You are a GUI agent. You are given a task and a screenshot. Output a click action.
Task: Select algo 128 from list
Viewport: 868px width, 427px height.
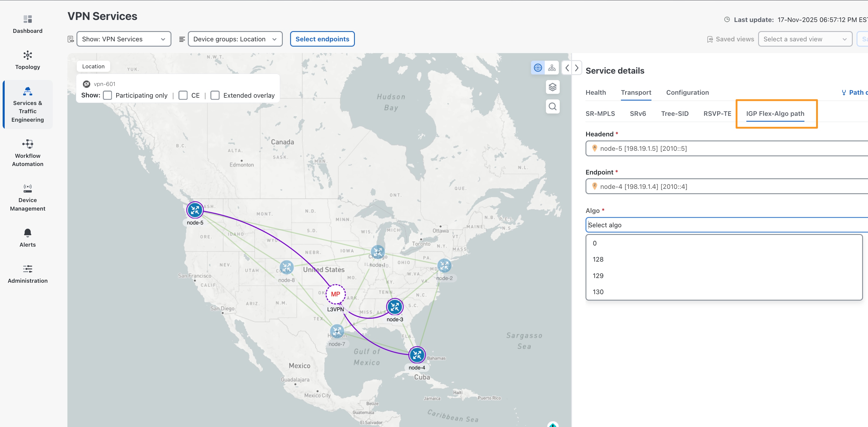[724, 259]
